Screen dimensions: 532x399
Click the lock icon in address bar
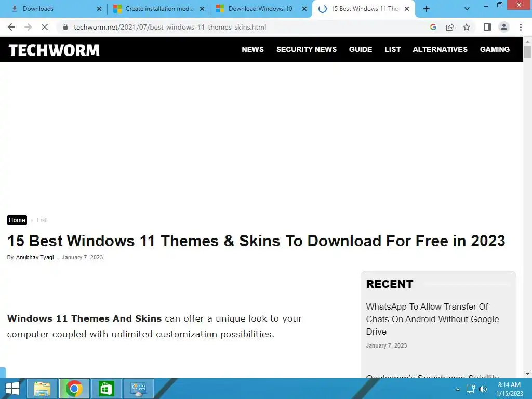pyautogui.click(x=65, y=27)
